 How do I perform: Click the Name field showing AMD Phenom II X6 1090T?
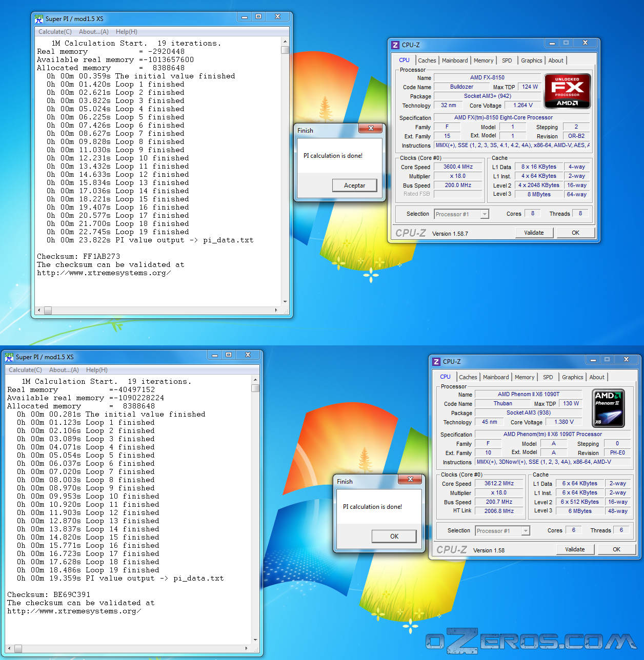(528, 395)
